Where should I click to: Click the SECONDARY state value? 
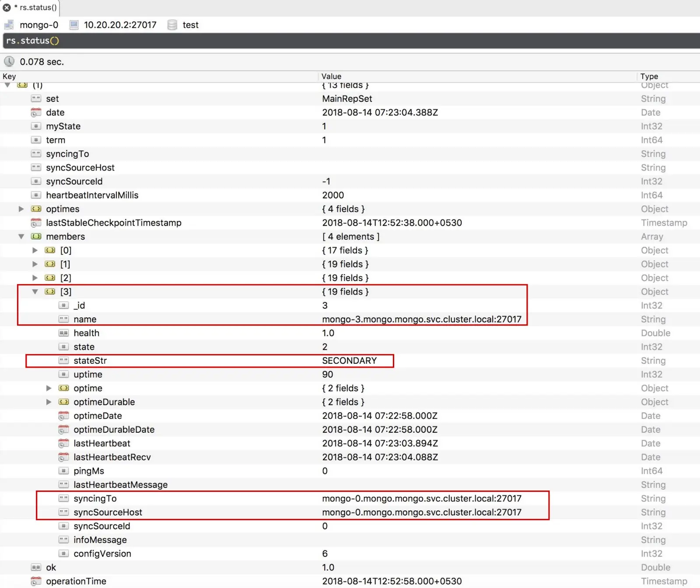[x=350, y=361]
